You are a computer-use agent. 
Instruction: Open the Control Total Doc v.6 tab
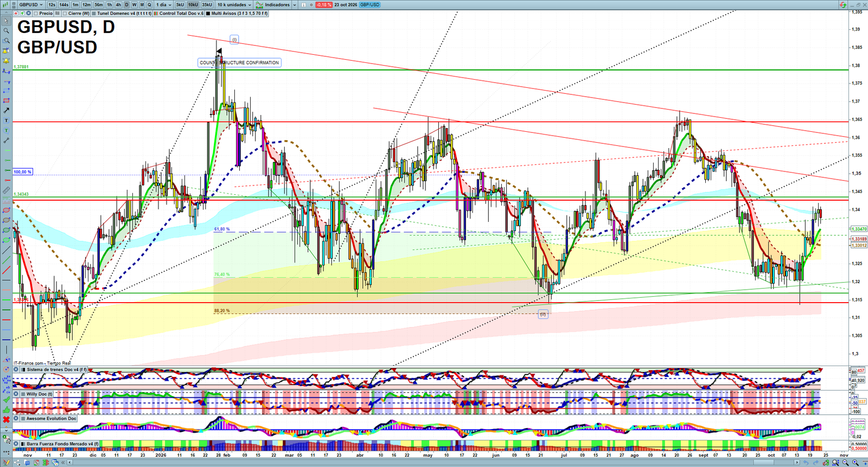[x=179, y=14]
